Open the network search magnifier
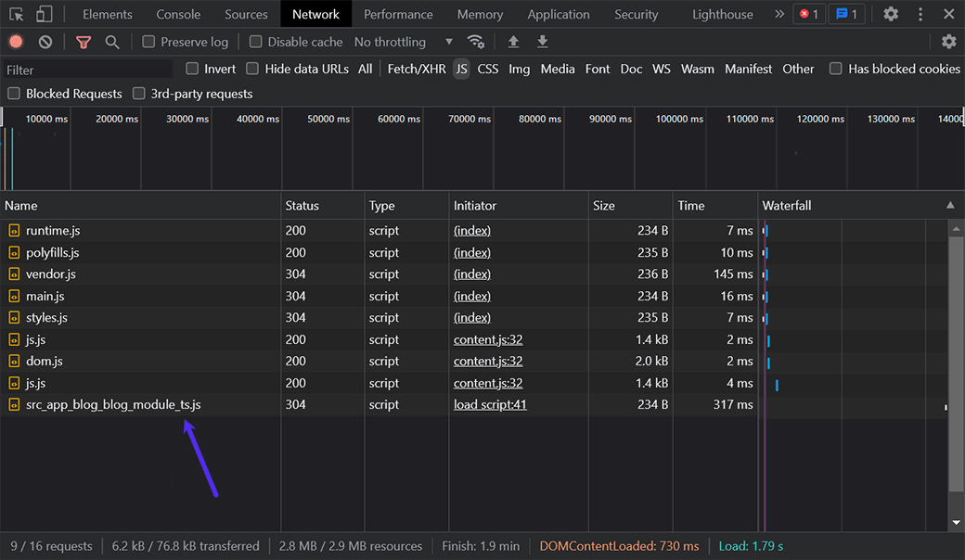 [x=112, y=42]
